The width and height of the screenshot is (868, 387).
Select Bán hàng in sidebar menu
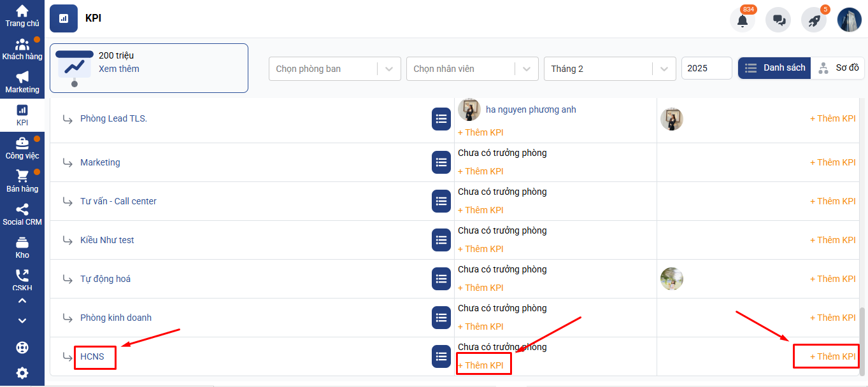tap(22, 181)
